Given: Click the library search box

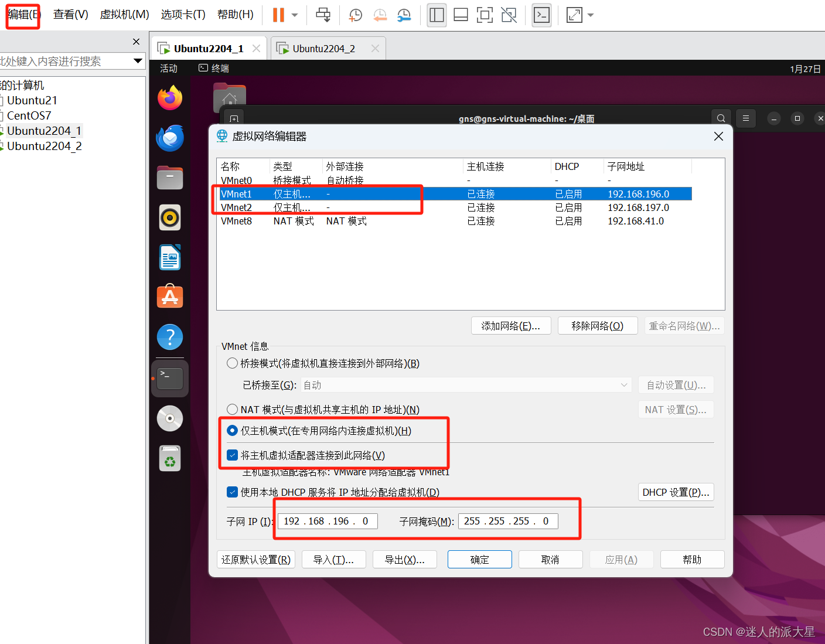Looking at the screenshot, I should (x=64, y=61).
